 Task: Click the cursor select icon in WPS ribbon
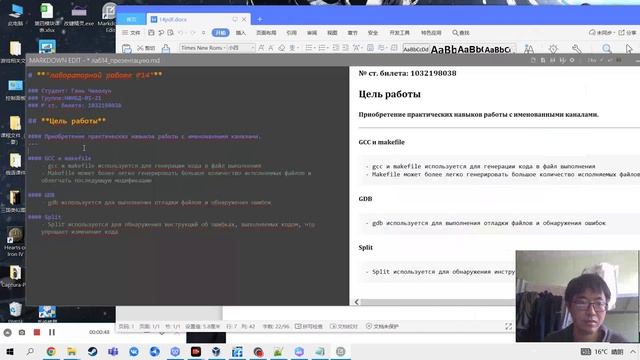[x=629, y=49]
